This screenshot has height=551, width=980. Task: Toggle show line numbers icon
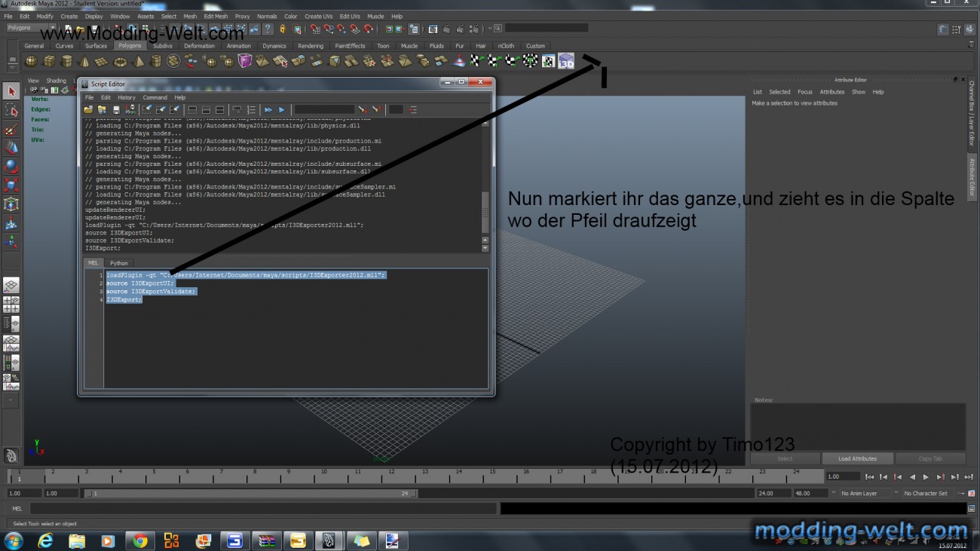click(x=251, y=110)
